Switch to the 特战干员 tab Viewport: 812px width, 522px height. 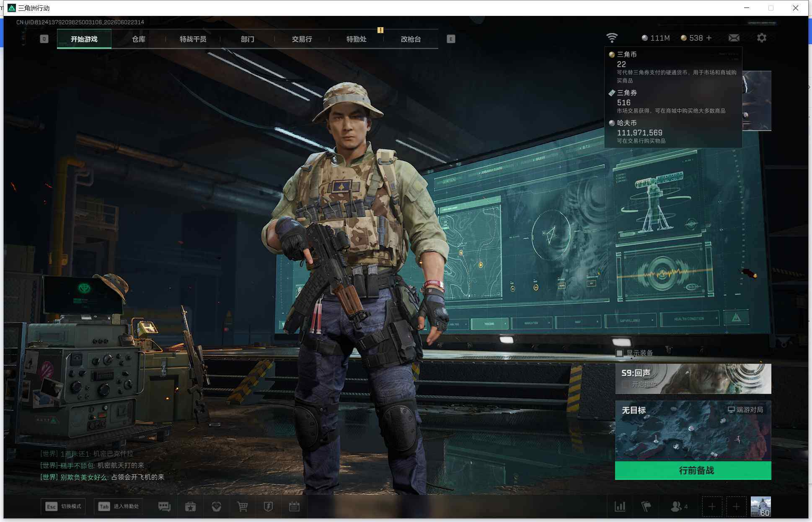193,39
